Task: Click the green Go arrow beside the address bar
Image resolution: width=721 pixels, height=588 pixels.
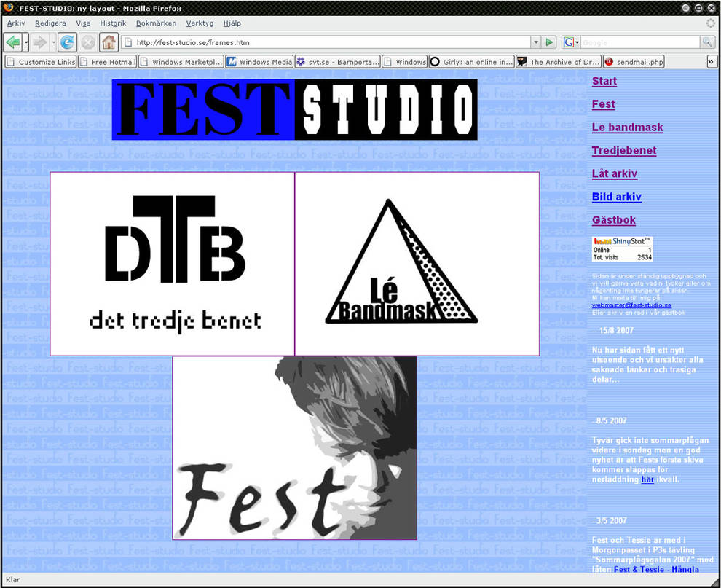Action: pos(550,42)
